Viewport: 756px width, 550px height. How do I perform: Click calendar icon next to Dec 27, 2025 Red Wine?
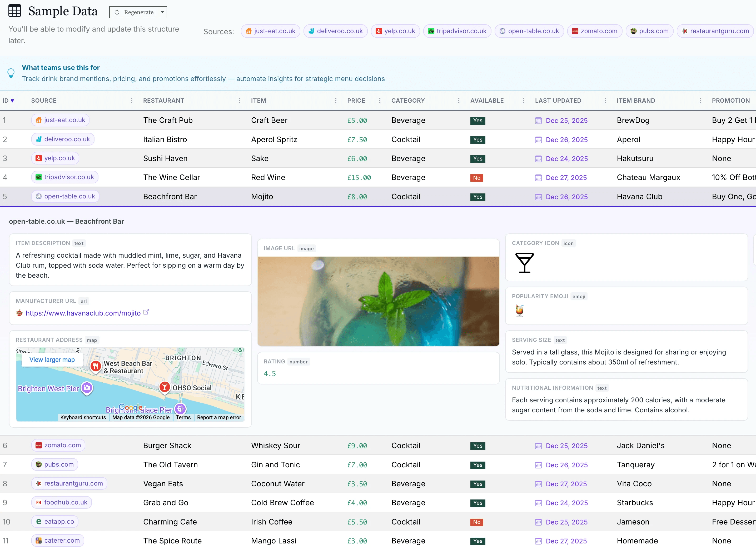tap(538, 178)
